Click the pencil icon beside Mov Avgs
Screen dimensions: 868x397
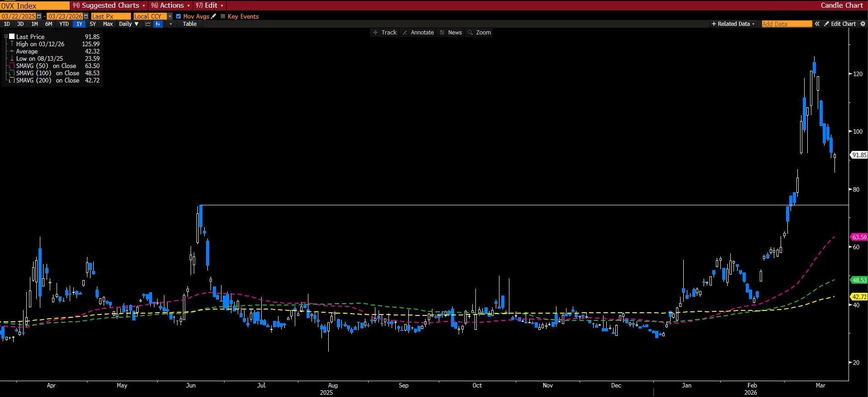(214, 16)
